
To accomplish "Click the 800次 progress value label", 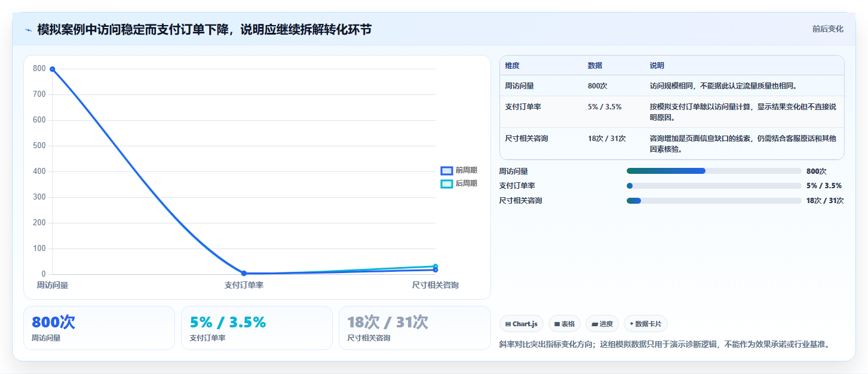I will coord(816,171).
